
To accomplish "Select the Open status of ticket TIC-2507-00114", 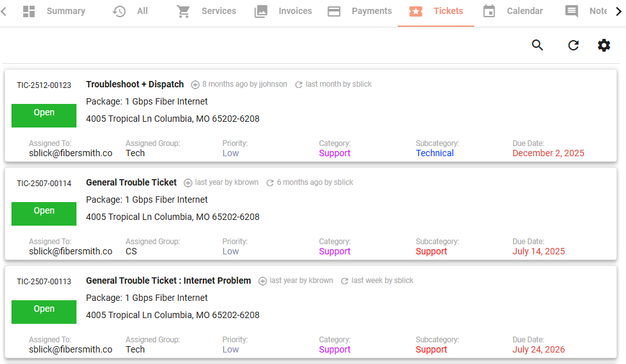I will pyautogui.click(x=44, y=214).
